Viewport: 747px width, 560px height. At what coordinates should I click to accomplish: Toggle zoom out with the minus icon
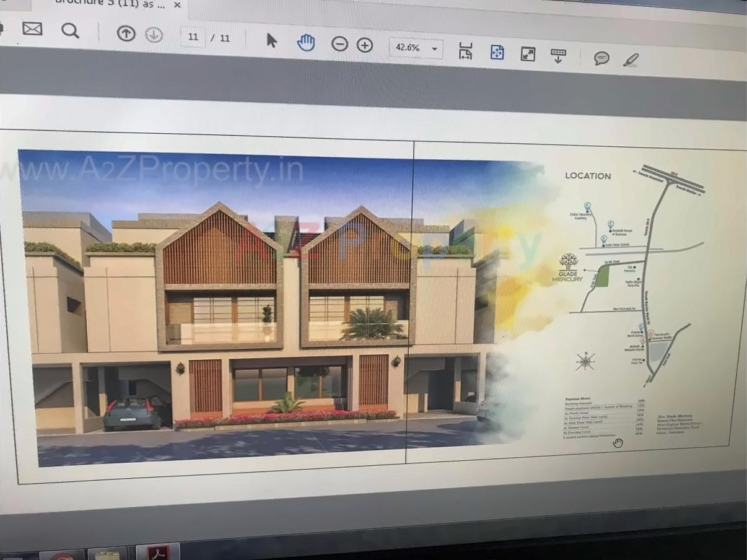point(339,45)
